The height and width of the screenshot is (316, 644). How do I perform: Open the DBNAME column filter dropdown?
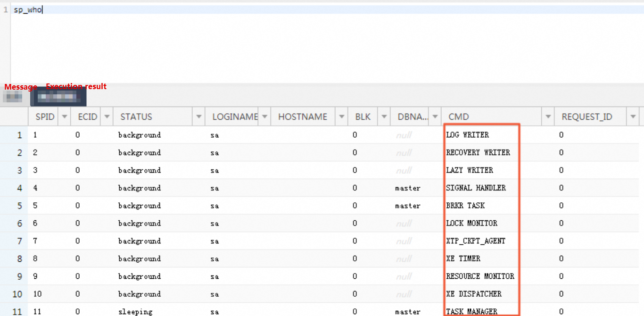click(x=435, y=116)
